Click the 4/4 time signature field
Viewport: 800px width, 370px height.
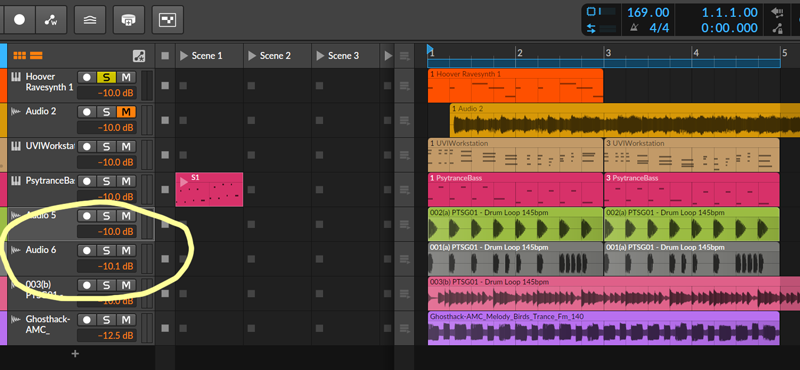pos(659,28)
